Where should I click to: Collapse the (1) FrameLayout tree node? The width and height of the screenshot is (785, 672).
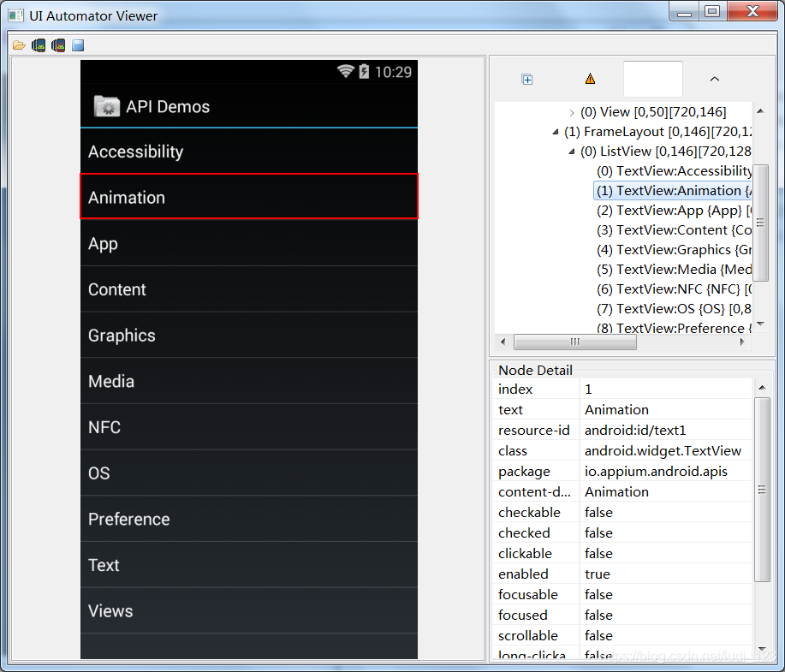coord(556,132)
